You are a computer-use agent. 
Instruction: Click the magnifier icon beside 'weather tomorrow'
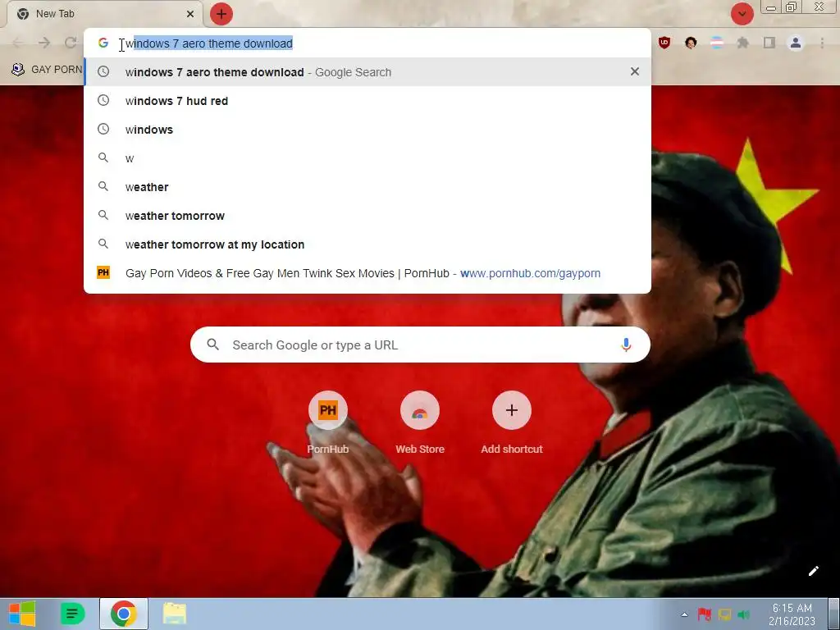coord(103,216)
